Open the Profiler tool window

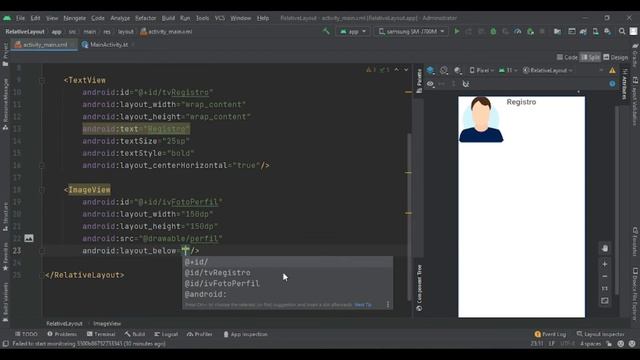click(x=200, y=334)
